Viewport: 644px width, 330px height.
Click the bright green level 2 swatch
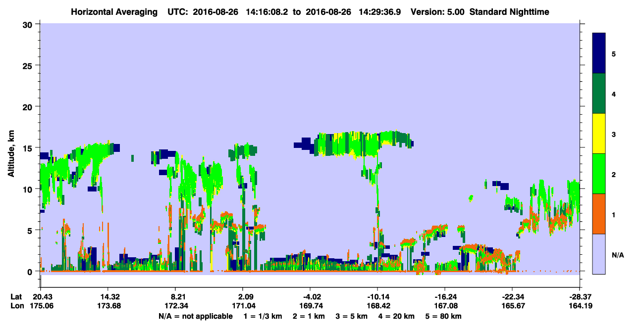point(599,174)
